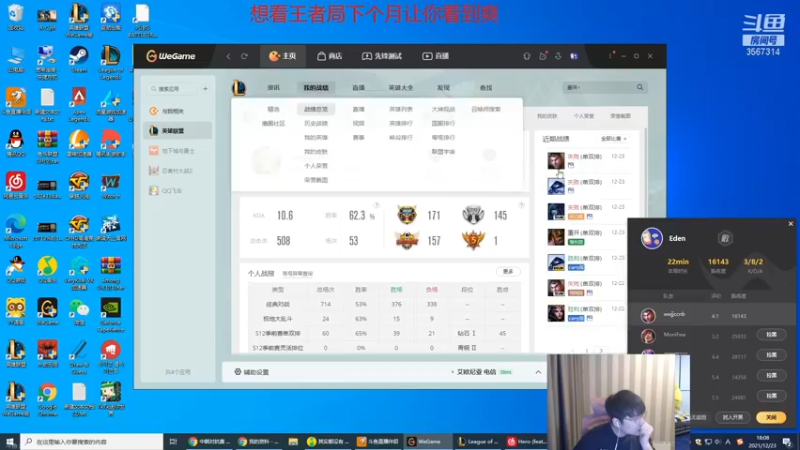Select 个人荣誉 in dropdown menu
The image size is (800, 450).
tap(316, 166)
